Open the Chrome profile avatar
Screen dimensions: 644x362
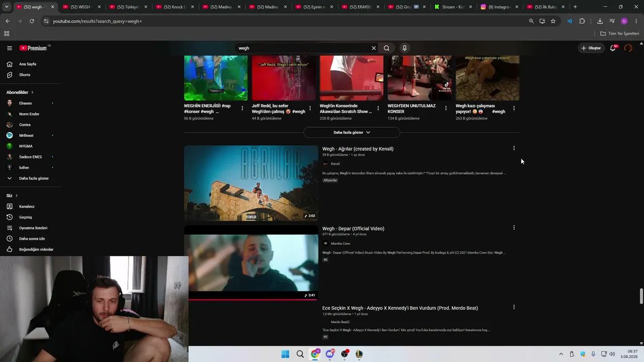(x=624, y=21)
